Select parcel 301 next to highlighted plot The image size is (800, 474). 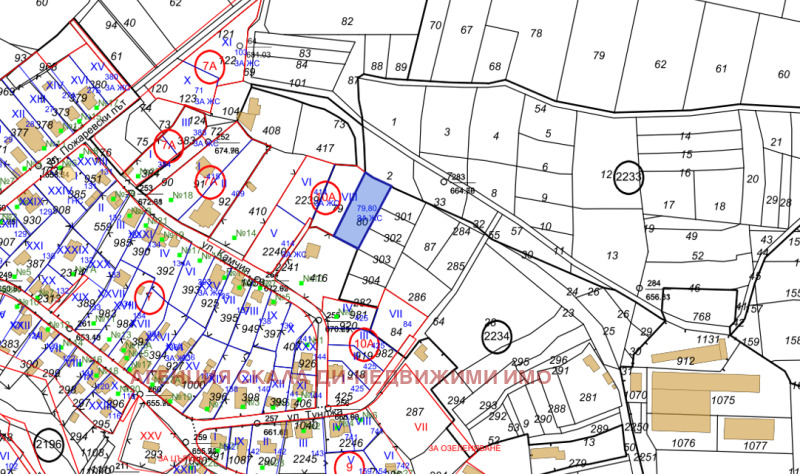click(402, 216)
